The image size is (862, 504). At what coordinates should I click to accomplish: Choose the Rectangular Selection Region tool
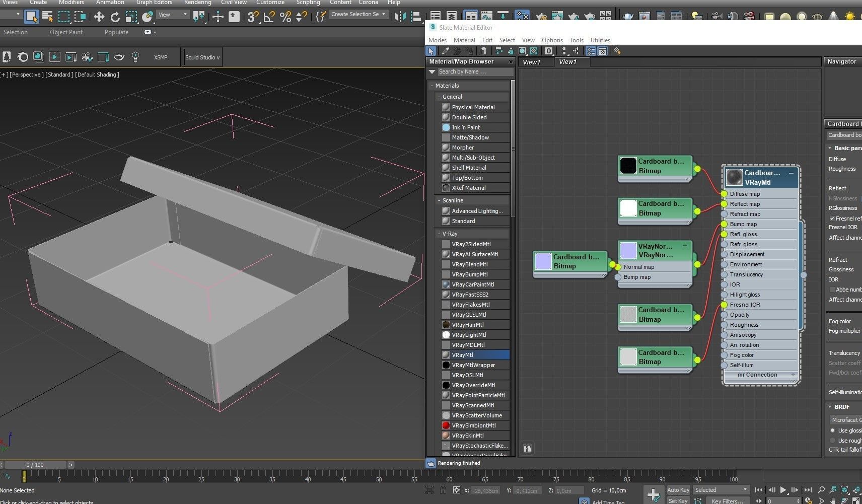pyautogui.click(x=64, y=17)
